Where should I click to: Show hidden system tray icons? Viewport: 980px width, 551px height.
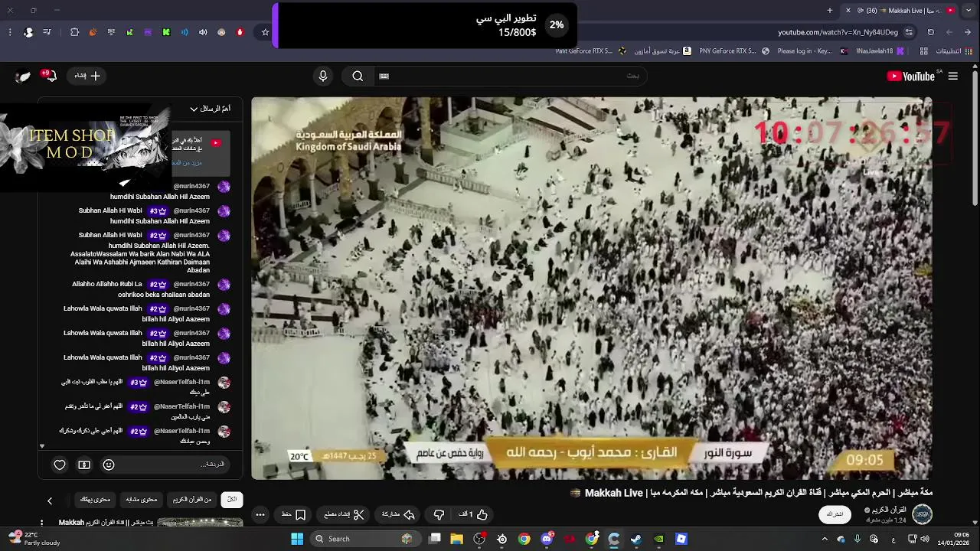click(x=825, y=539)
